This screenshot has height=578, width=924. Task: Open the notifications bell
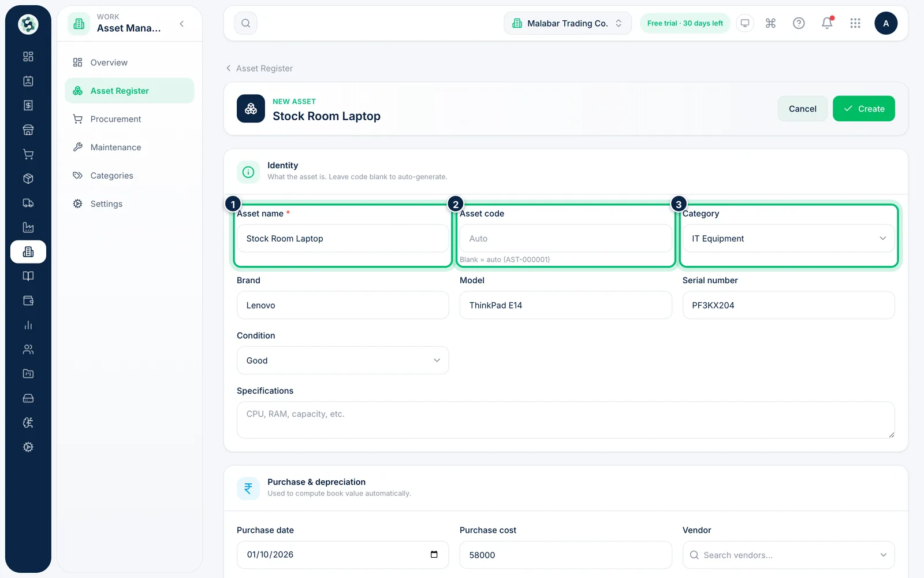[827, 23]
